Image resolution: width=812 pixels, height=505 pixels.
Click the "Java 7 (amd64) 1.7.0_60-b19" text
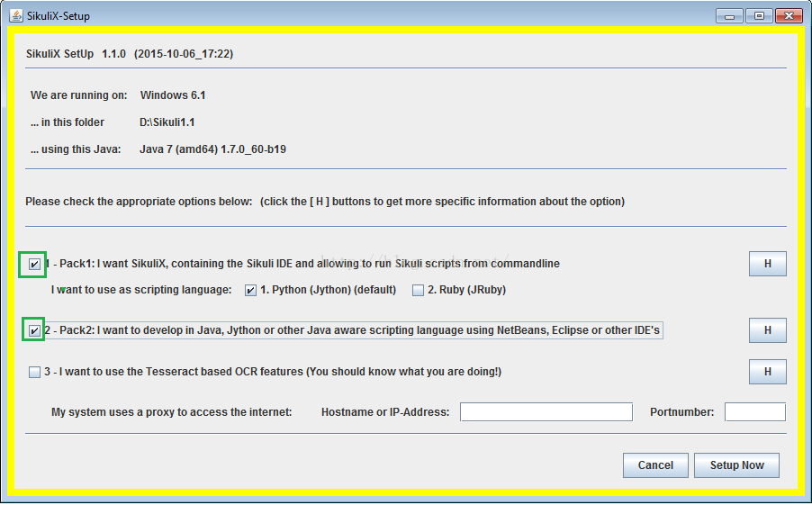(212, 149)
